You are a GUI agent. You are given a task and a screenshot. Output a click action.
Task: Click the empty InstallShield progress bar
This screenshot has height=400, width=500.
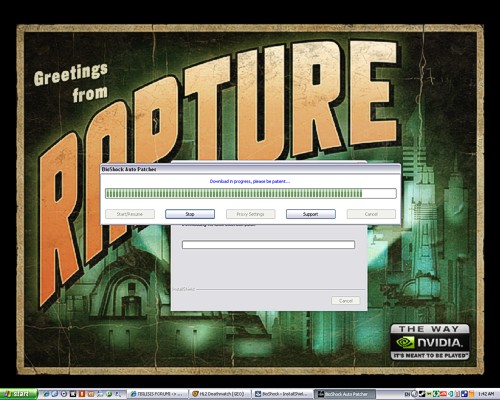pyautogui.click(x=268, y=245)
